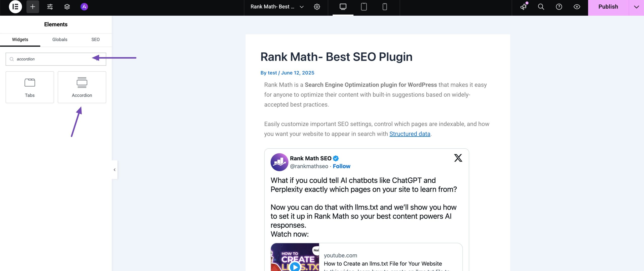Switch to mobile responsive view
Viewport: 644px width, 271px height.
(x=385, y=7)
